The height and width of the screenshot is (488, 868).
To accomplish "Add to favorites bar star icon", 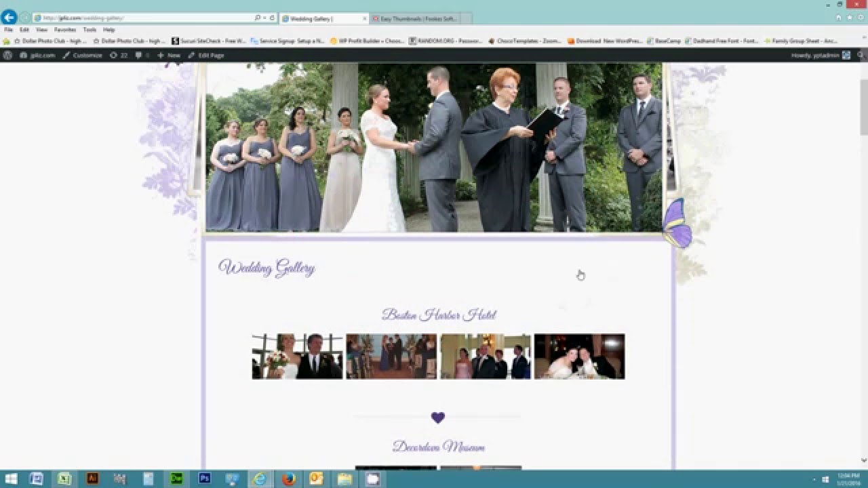I will [7, 41].
